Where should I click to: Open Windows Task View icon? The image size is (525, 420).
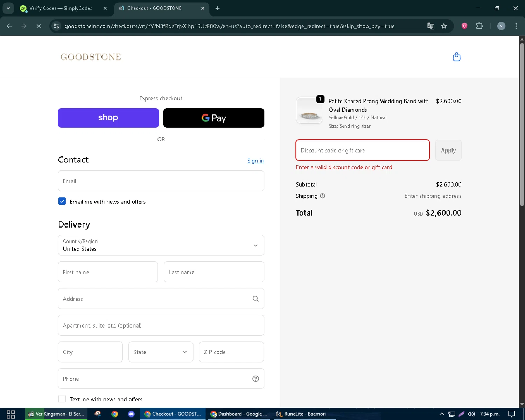11,414
